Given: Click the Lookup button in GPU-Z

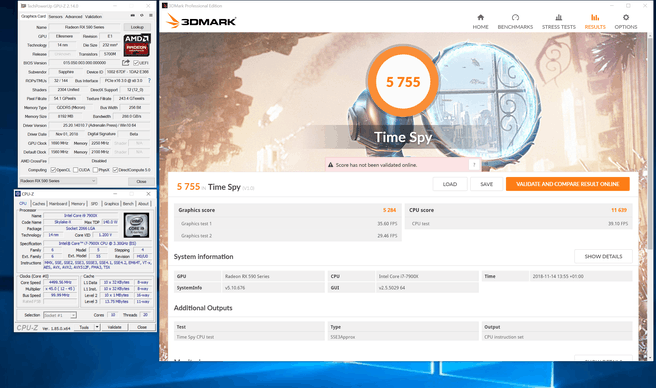Looking at the screenshot, I should coord(137,27).
